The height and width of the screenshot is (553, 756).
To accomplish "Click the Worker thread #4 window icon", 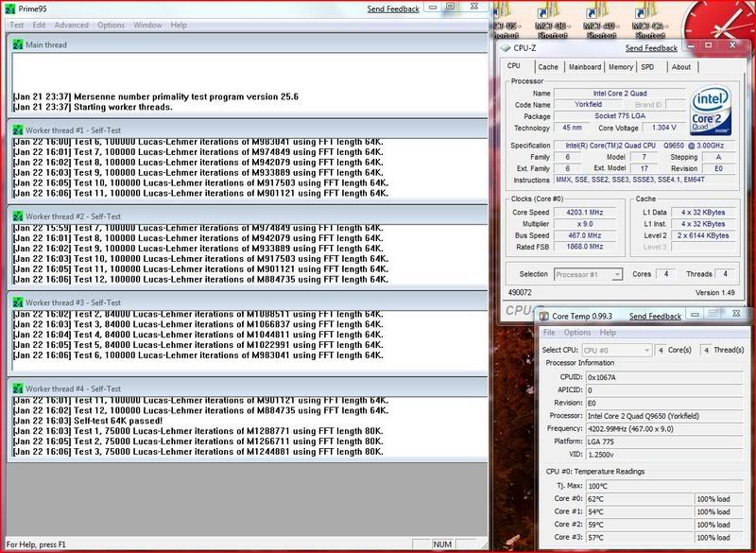I will 18,389.
